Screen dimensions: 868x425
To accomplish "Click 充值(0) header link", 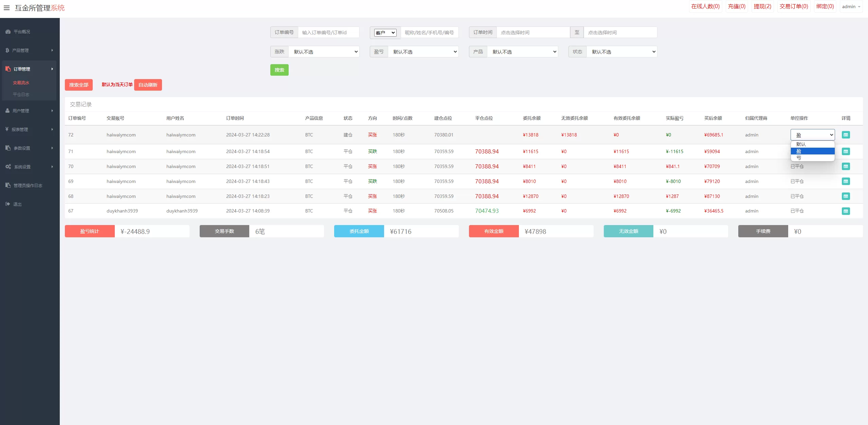I will (x=737, y=6).
